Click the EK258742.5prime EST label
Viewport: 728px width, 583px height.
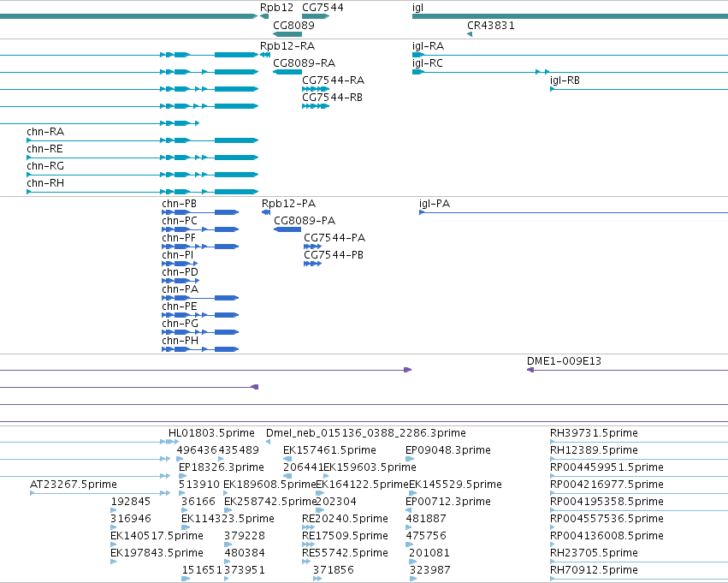pos(269,503)
